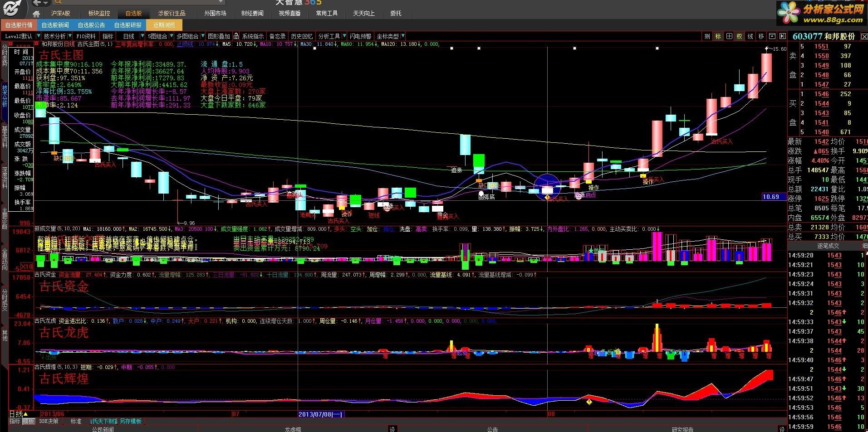Click the play-to-end sidebar toggle icon
Viewport: 868px width, 432px height.
(783, 36)
